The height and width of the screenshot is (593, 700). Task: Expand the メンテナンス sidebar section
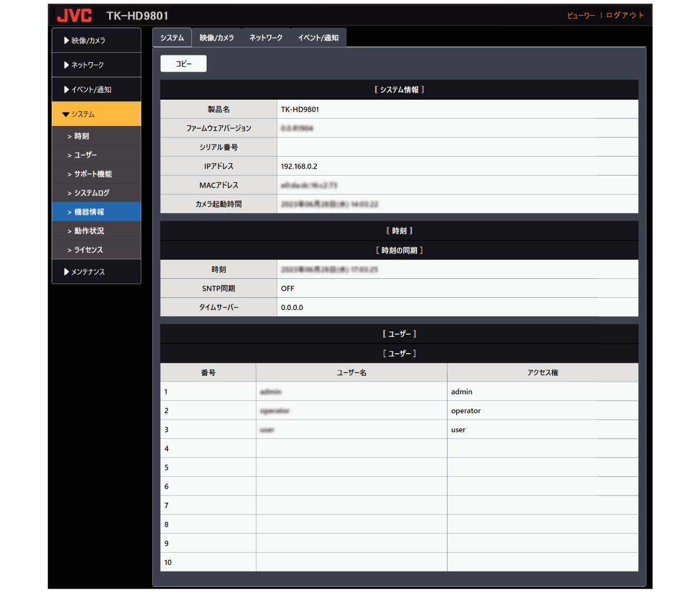coord(96,271)
